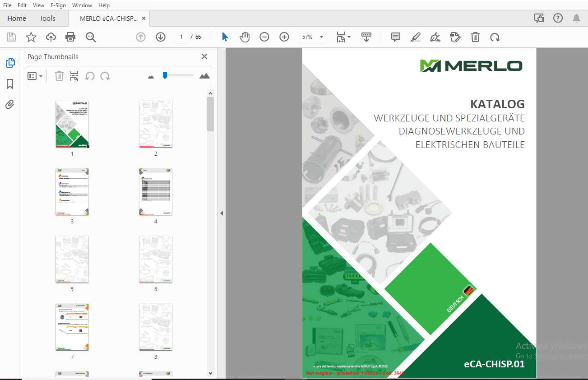The image size is (588, 380).
Task: Switch to Tools tab
Action: click(47, 19)
